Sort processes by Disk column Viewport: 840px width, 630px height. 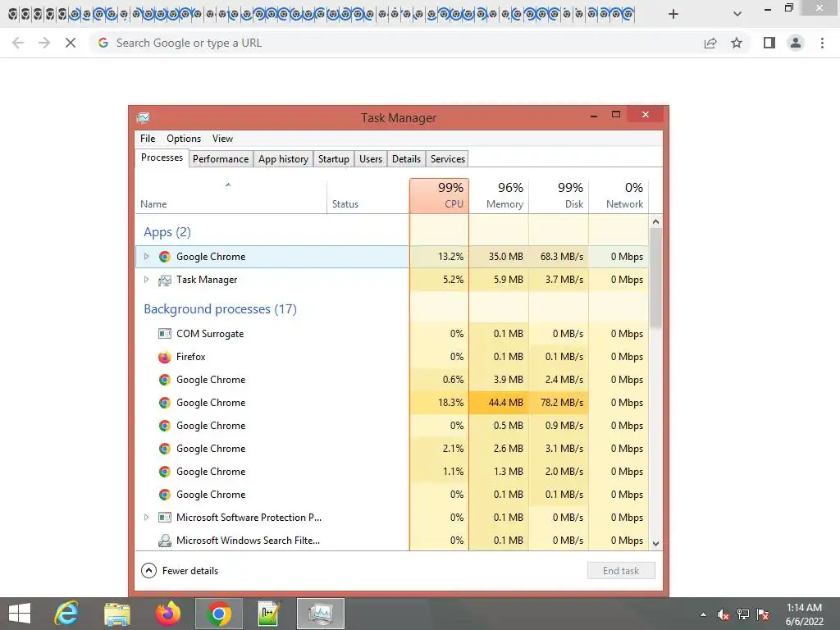[x=559, y=195]
